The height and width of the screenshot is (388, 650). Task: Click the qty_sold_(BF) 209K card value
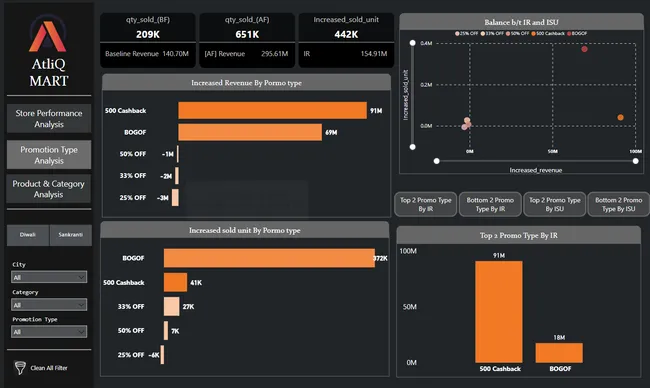(x=148, y=34)
